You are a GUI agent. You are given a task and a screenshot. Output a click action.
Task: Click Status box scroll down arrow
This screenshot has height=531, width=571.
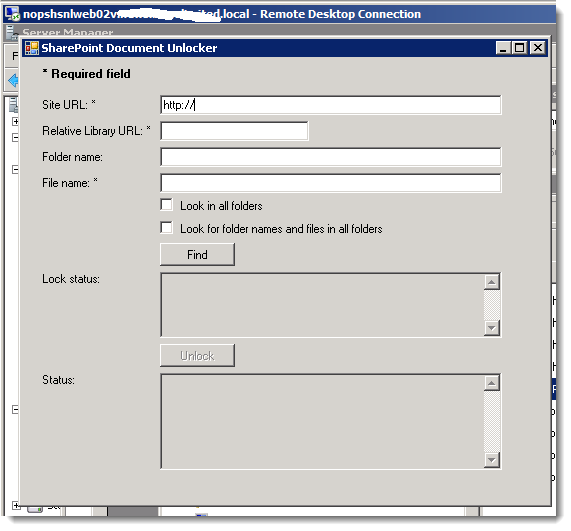click(492, 460)
